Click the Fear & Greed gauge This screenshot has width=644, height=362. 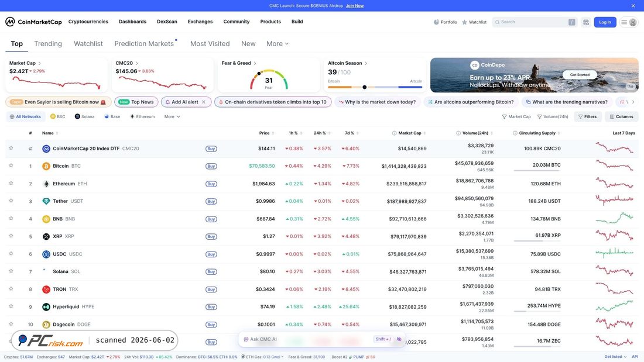click(x=269, y=80)
